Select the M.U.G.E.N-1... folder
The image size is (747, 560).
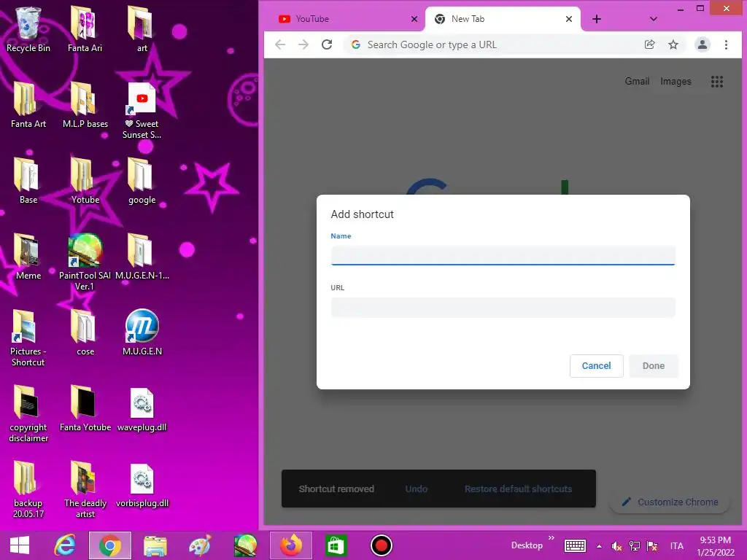142,257
